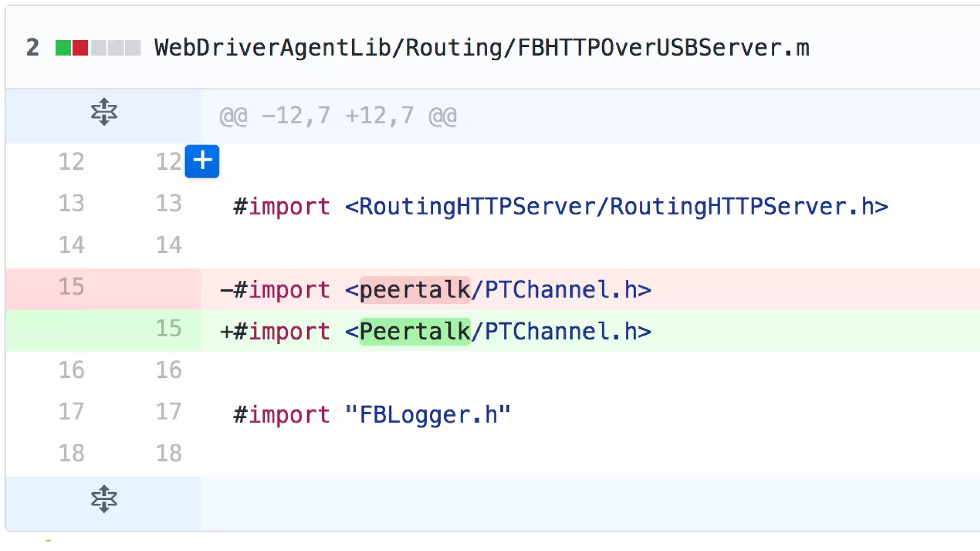The height and width of the screenshot is (551, 980).
Task: Click the changed lines count 2
Action: pyautogui.click(x=33, y=48)
